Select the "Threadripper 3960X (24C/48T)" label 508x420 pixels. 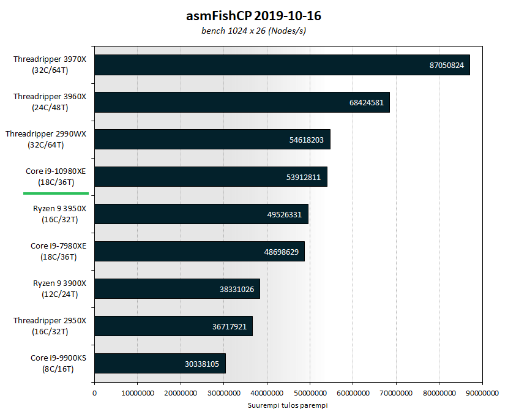click(50, 102)
